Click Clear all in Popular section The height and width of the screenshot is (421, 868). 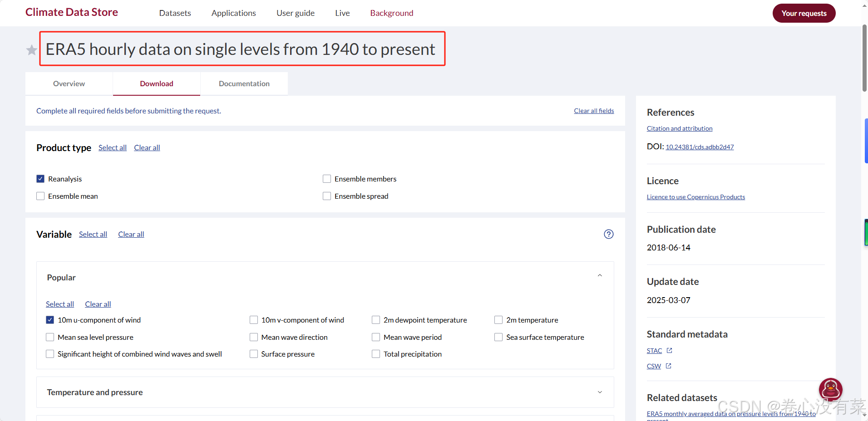[98, 304]
